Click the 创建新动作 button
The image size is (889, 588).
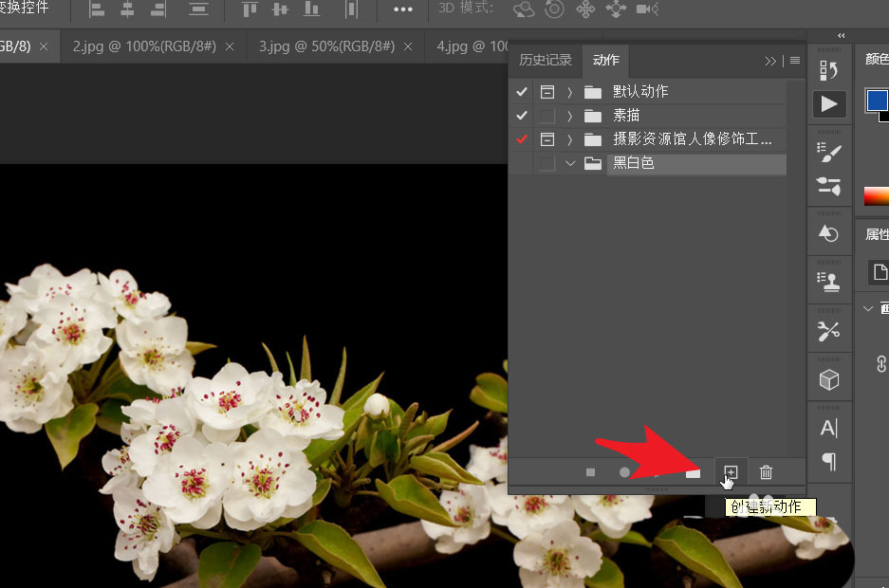tap(730, 471)
